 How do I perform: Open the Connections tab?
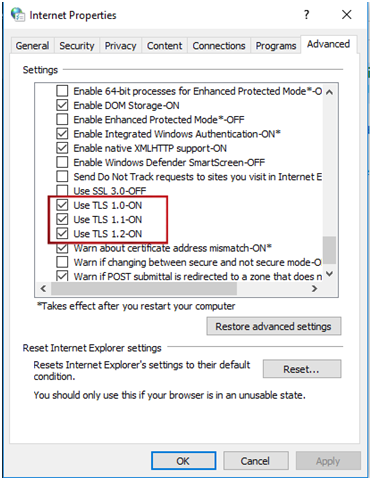219,46
